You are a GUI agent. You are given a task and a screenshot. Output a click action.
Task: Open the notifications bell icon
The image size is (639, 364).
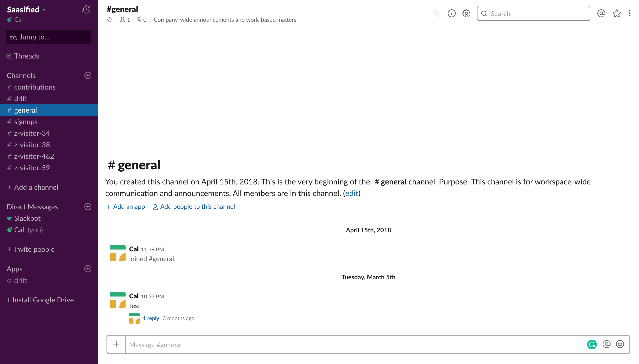coord(86,10)
